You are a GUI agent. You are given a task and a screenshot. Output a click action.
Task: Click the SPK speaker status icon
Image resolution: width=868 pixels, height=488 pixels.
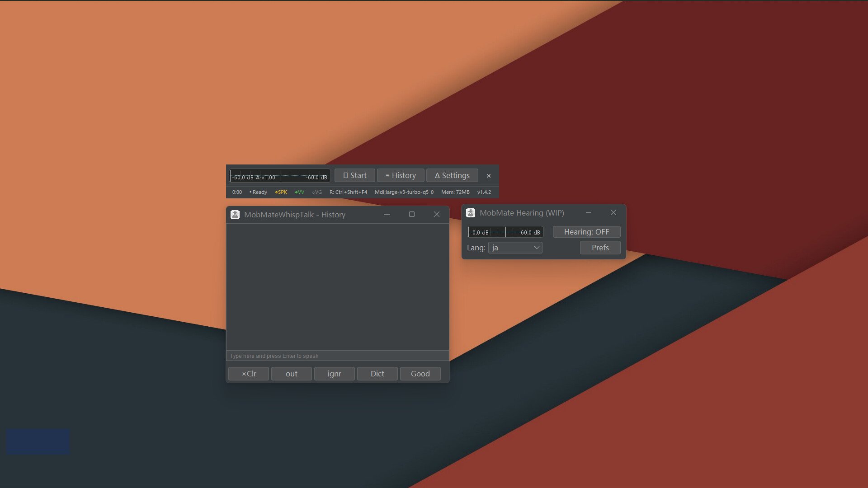(281, 192)
